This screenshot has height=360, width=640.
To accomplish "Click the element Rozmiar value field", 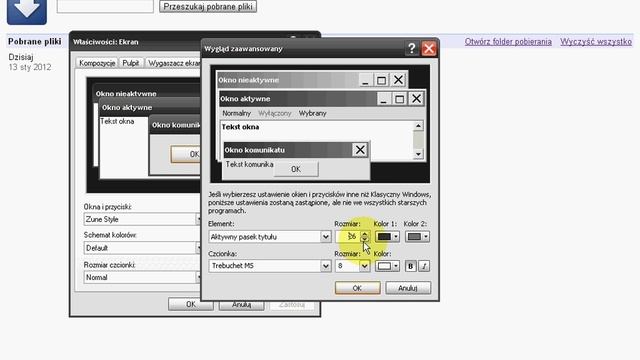I will 348,237.
